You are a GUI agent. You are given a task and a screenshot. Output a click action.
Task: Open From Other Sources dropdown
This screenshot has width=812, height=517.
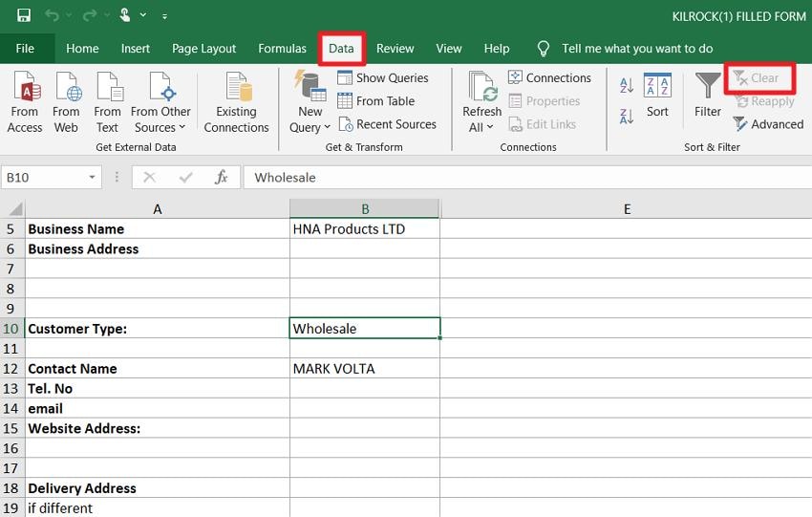tap(160, 102)
